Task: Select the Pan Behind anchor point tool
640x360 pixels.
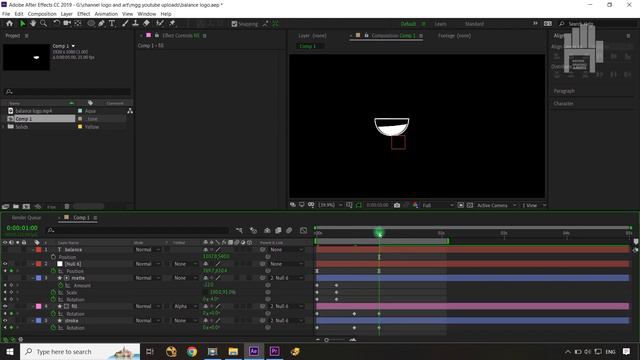Action: pyautogui.click(x=78, y=24)
